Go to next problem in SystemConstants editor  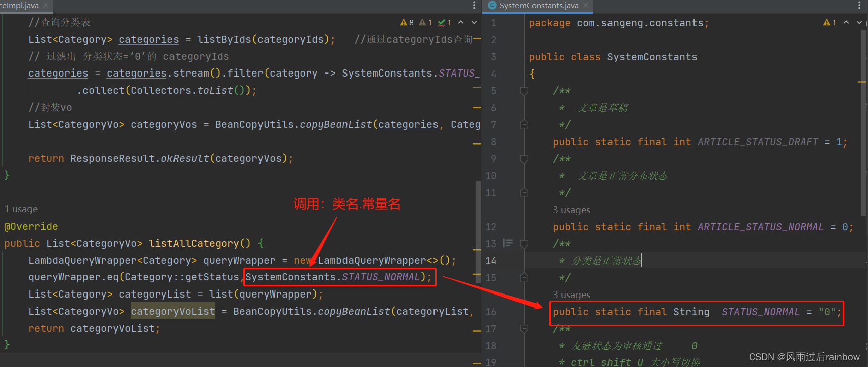[x=859, y=22]
